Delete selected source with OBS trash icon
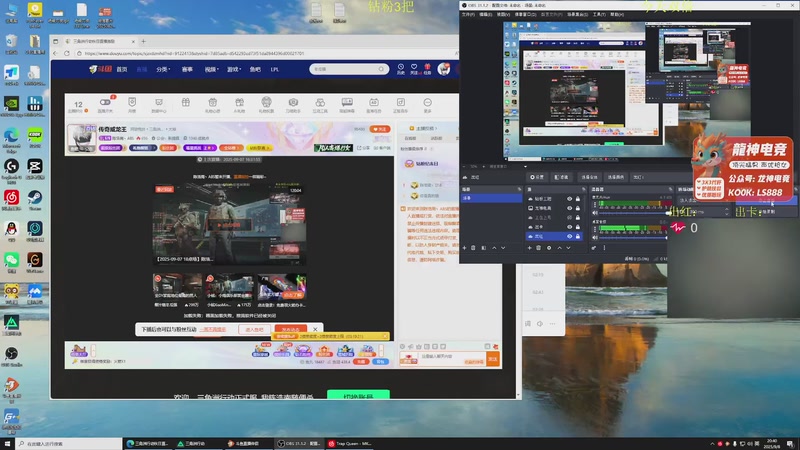 (x=538, y=248)
